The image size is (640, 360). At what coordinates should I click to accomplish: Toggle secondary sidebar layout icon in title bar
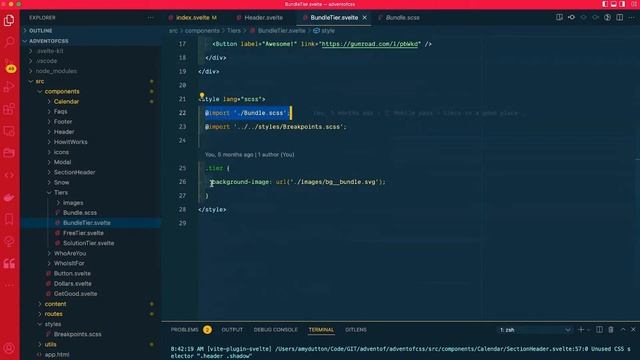622,4
